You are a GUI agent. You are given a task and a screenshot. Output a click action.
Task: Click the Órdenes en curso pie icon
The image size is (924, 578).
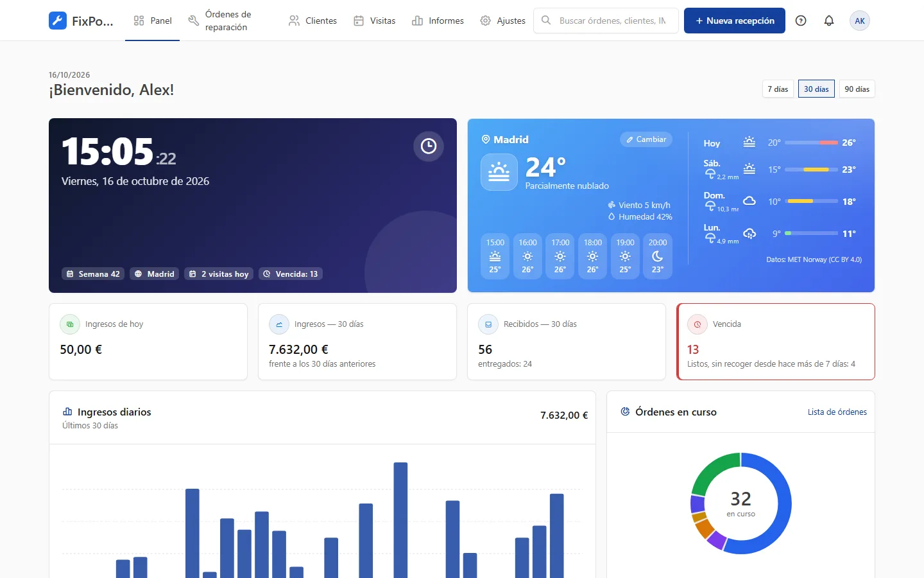625,412
